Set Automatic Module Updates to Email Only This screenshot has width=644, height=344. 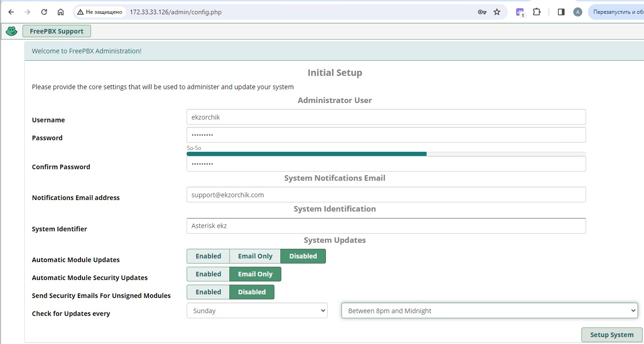tap(255, 256)
